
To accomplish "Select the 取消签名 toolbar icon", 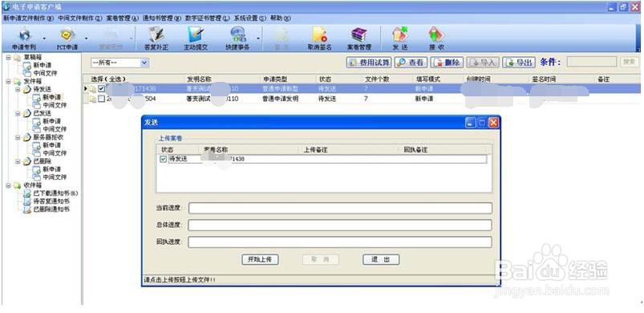I will point(319,39).
